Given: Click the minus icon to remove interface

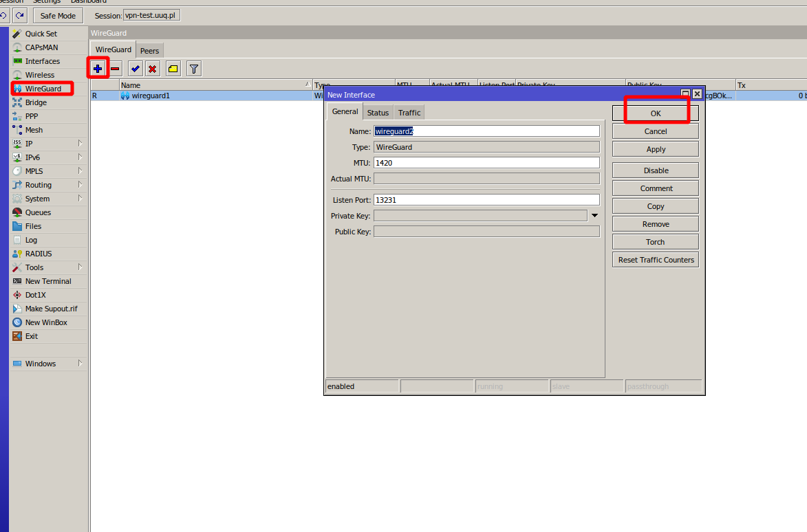Looking at the screenshot, I should click(116, 68).
